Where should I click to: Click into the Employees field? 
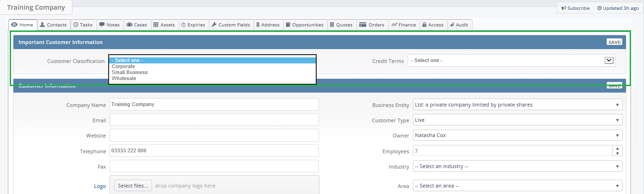pyautogui.click(x=512, y=151)
